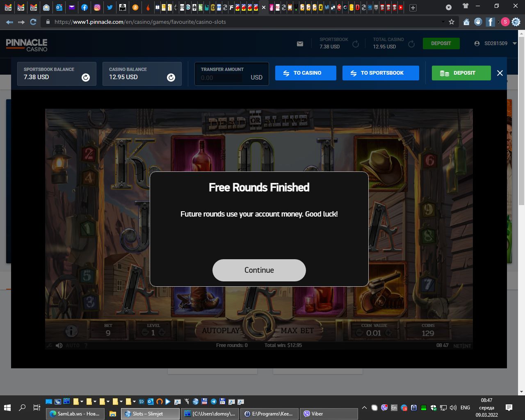Increase the bet level with plus
The height and width of the screenshot is (420, 525).
pos(162,333)
